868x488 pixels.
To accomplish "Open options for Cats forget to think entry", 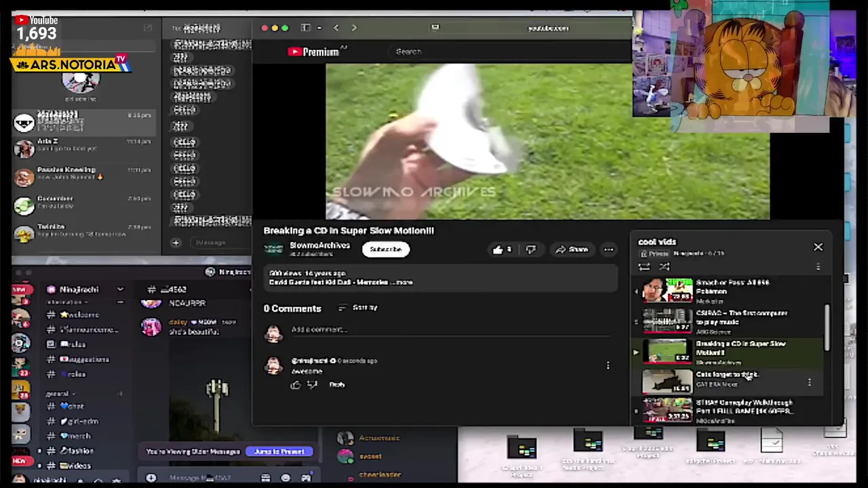I will pos(809,382).
